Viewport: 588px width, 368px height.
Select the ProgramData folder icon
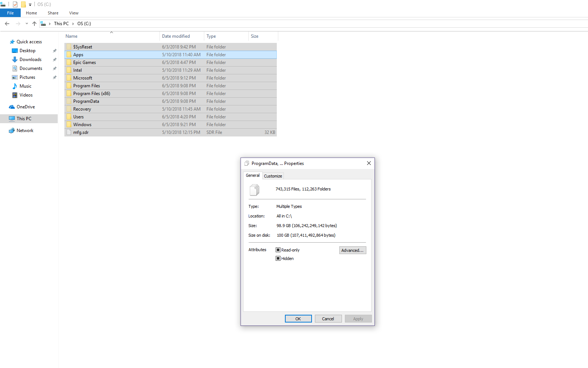[x=69, y=101]
